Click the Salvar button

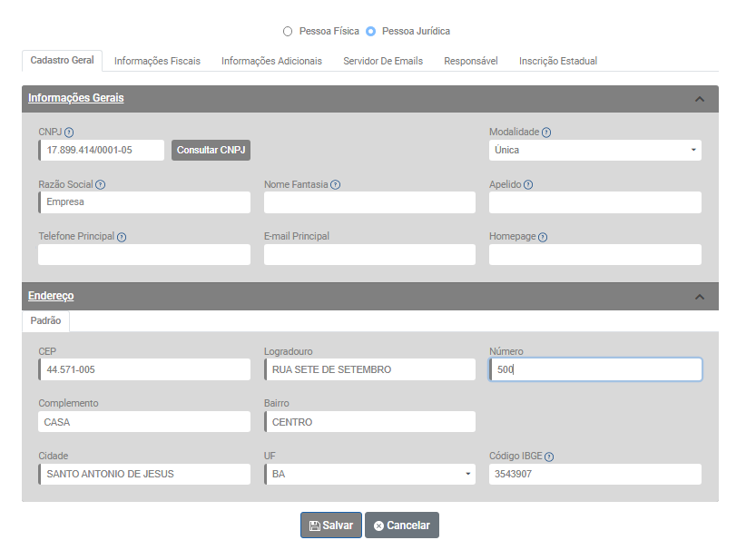pos(331,525)
